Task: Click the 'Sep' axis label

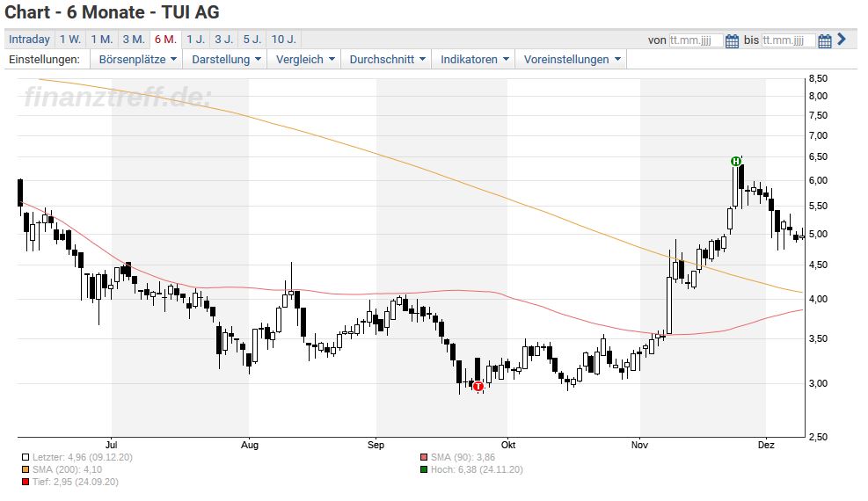Action: point(376,445)
